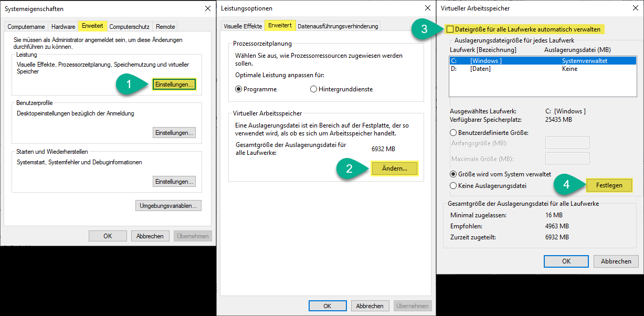Enable automatic Dateigröße management for all drives

pos(450,29)
